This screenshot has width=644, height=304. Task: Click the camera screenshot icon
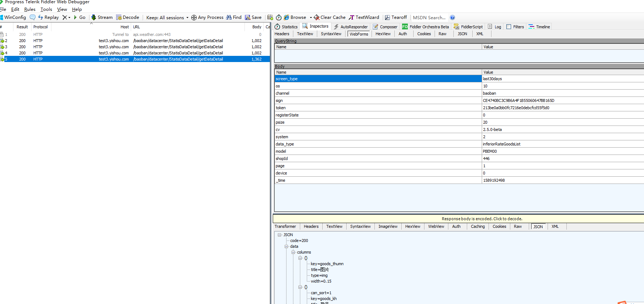coord(270,17)
